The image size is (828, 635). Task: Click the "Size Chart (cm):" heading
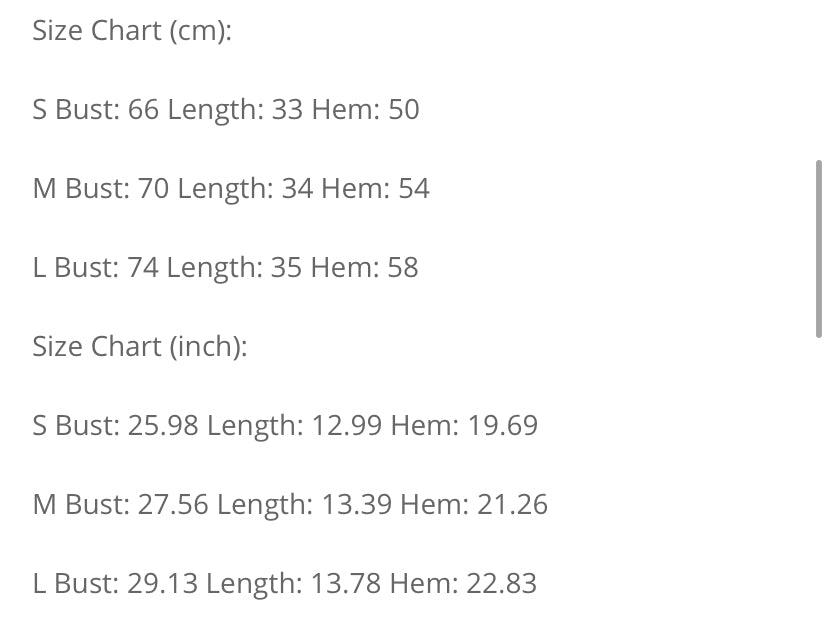coord(132,31)
